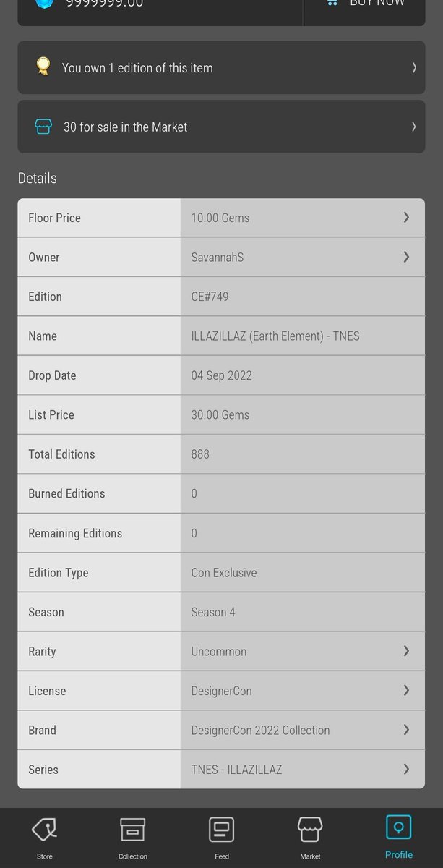
Task: Tap the blue gem price icon
Action: tap(44, 3)
